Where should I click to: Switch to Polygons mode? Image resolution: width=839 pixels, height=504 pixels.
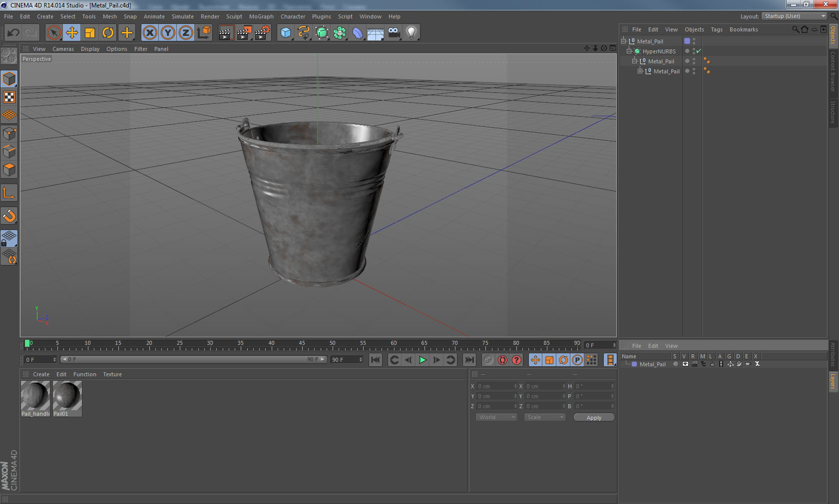tap(9, 170)
